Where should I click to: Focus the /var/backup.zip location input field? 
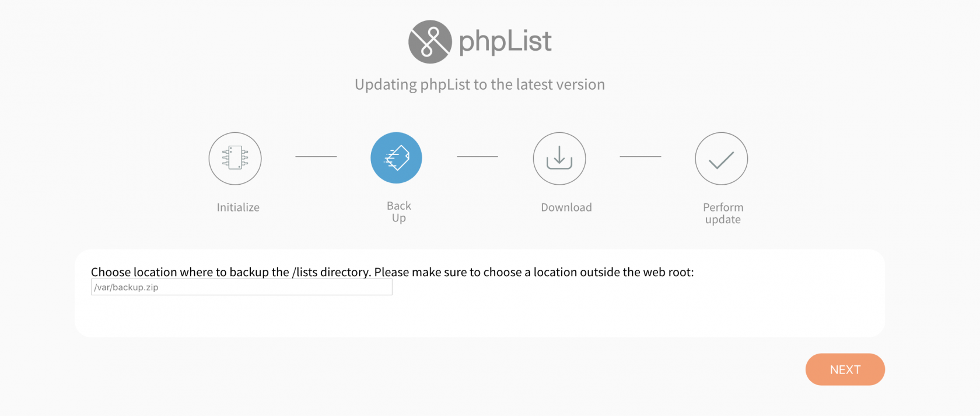click(242, 287)
